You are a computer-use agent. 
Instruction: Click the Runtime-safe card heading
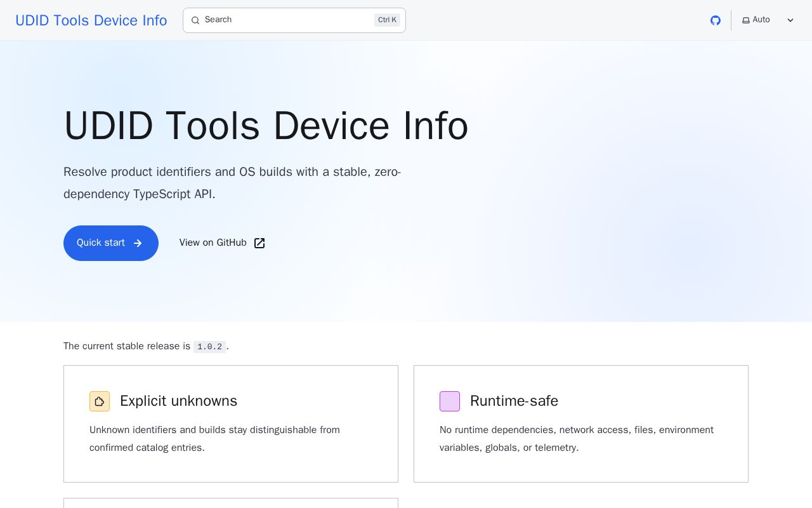click(x=514, y=401)
